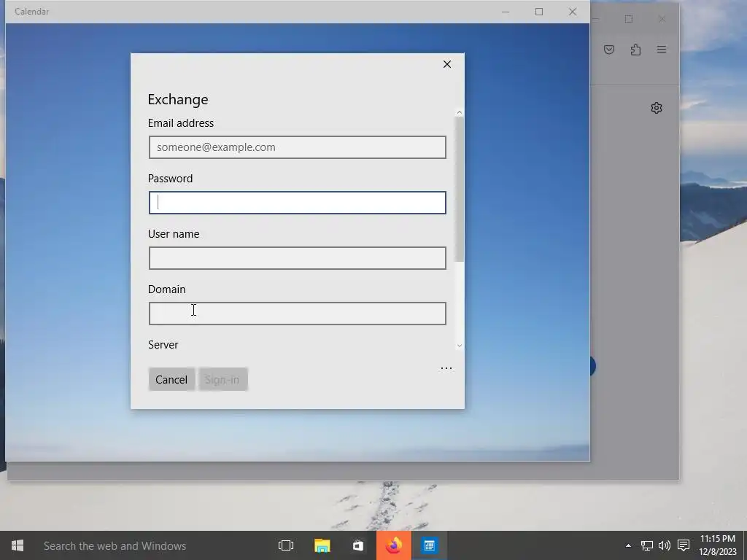
Task: Select the Domain input field
Action: (x=298, y=314)
